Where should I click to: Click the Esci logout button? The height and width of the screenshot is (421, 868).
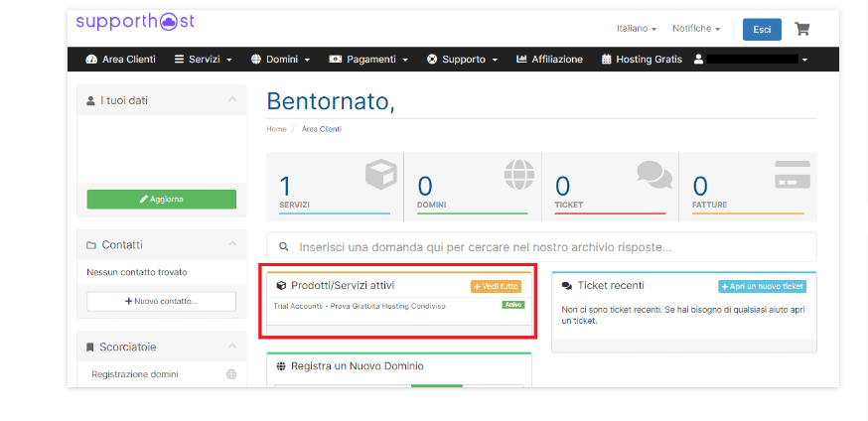coord(762,29)
